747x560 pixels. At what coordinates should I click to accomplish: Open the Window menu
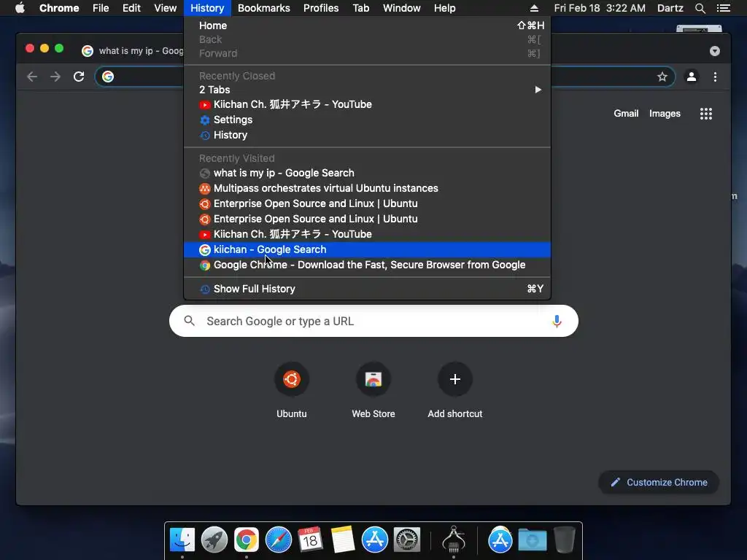pos(402,8)
